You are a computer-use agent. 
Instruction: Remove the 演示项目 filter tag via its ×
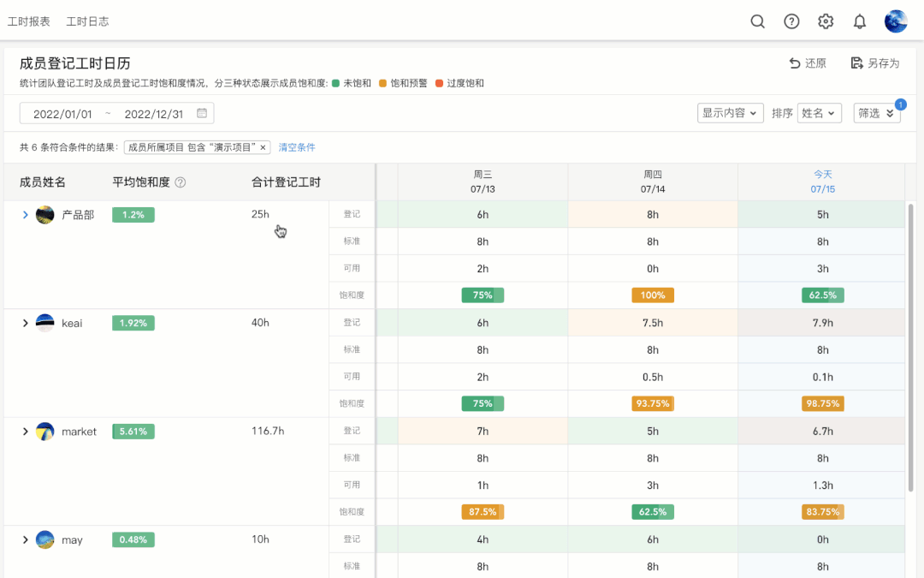pyautogui.click(x=263, y=146)
